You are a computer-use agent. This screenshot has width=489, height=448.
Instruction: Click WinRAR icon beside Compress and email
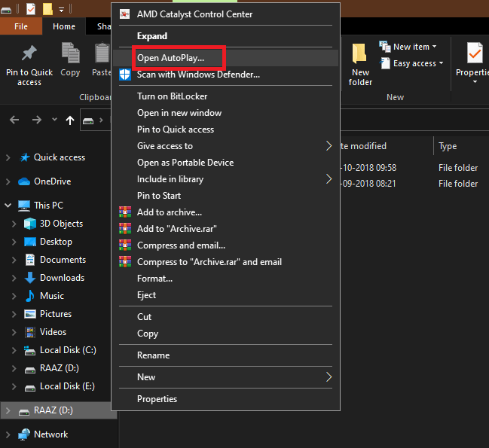(x=125, y=245)
